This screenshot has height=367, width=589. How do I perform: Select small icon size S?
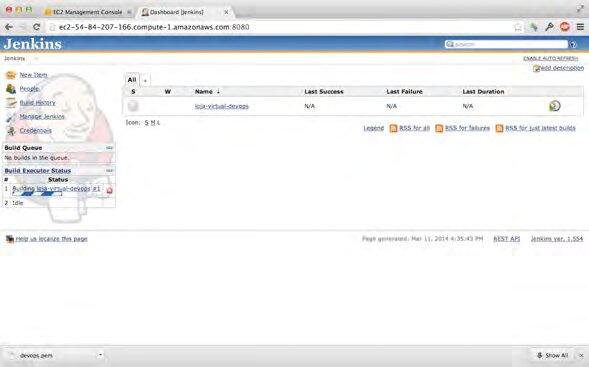(x=146, y=123)
